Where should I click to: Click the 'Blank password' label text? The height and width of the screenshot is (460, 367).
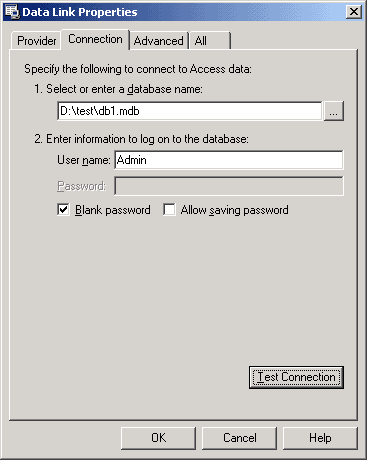[x=113, y=210]
